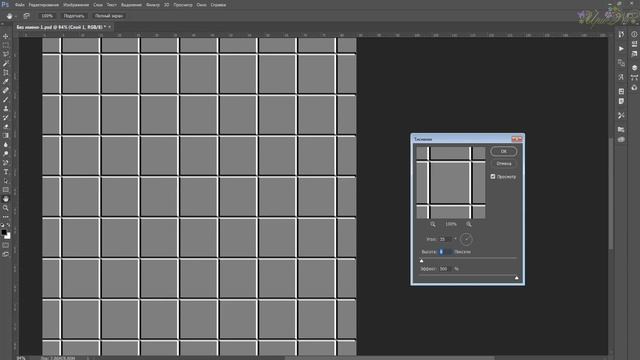Viewport: 640px width, 360px height.
Task: Click the background color swatch
Action: [8, 236]
